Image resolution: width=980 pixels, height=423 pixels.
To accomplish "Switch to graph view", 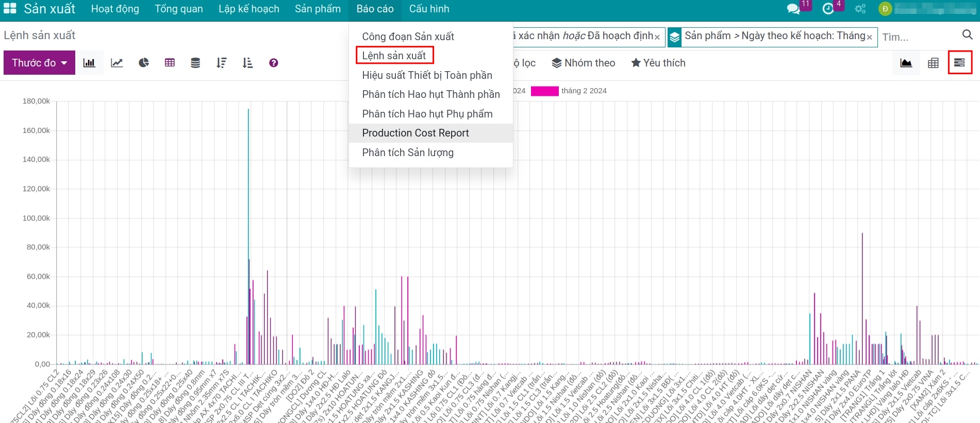I will pyautogui.click(x=906, y=63).
